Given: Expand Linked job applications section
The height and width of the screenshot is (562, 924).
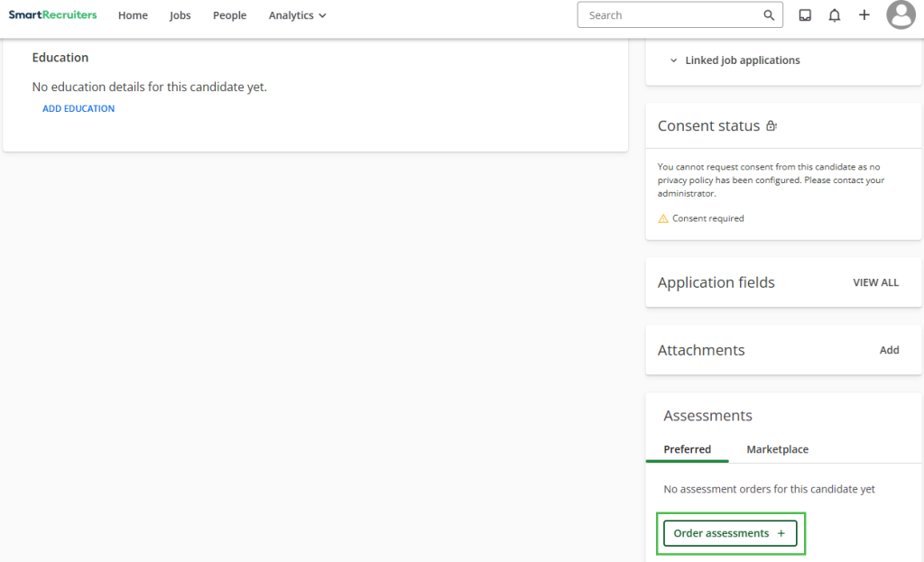Looking at the screenshot, I should (735, 60).
